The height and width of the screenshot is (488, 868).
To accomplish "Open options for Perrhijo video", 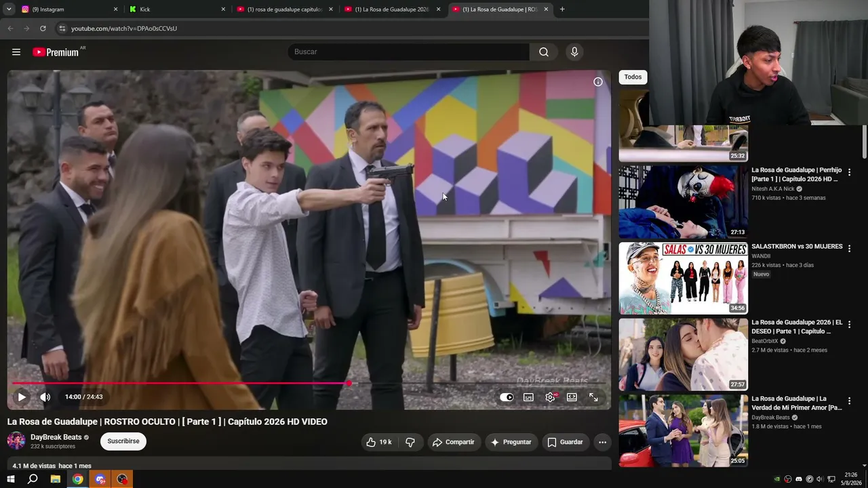I will [849, 172].
